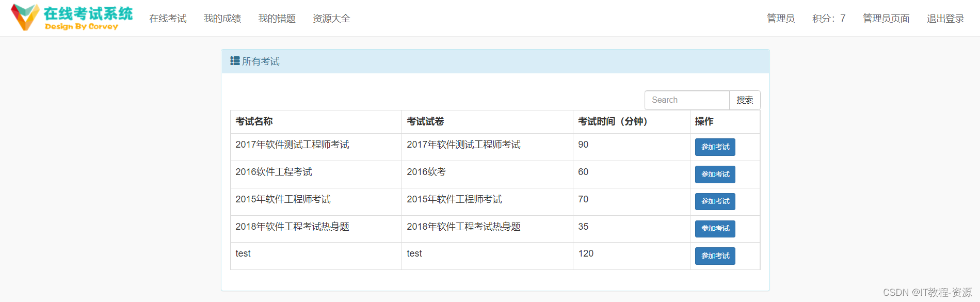Open 资源大全 in navigation bar
The image size is (980, 302).
pyautogui.click(x=331, y=19)
